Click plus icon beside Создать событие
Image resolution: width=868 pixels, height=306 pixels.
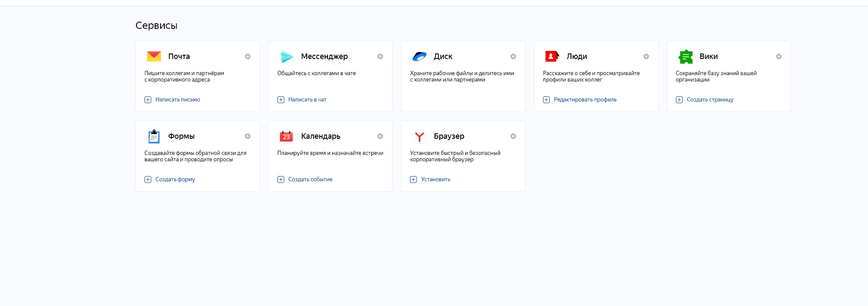tap(281, 180)
